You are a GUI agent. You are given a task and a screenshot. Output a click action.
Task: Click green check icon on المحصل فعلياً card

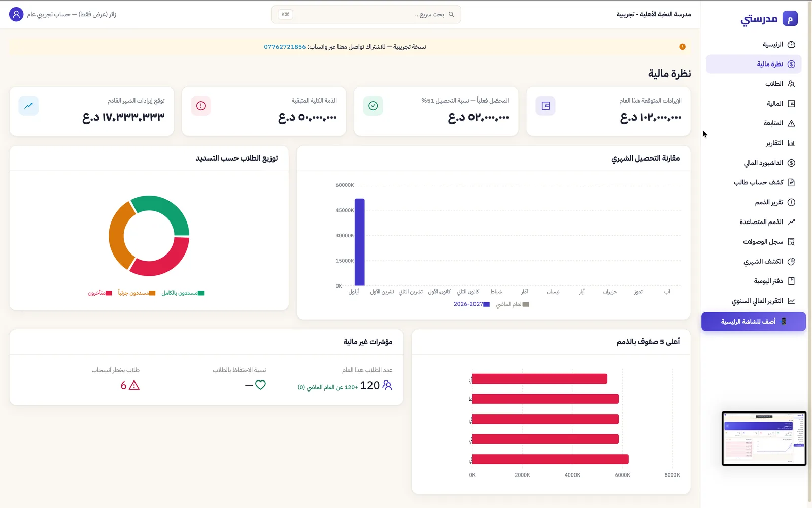373,106
